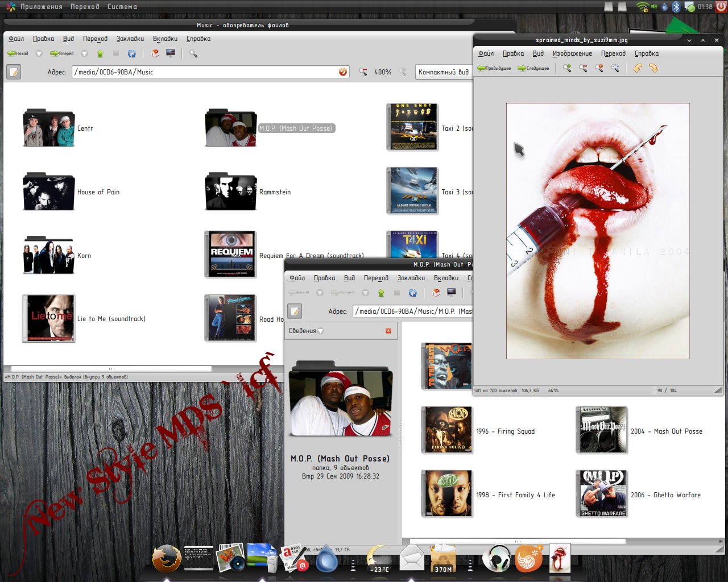Open Файл menu in Music window
This screenshot has width=728, height=582.
pyautogui.click(x=16, y=39)
